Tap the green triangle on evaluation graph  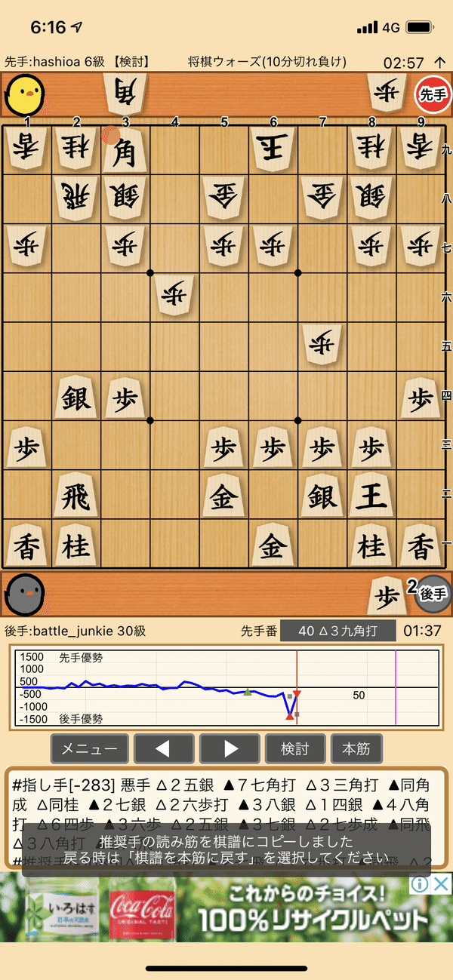pos(247,692)
